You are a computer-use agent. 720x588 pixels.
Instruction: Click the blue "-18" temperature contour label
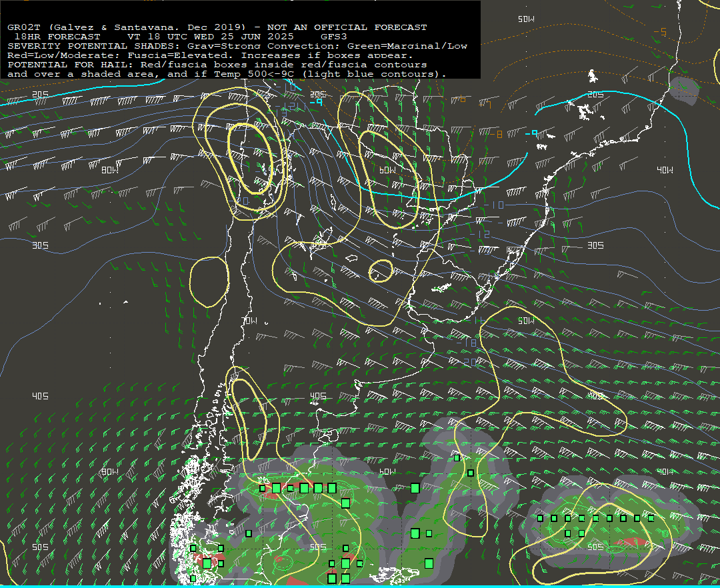coord(467,343)
